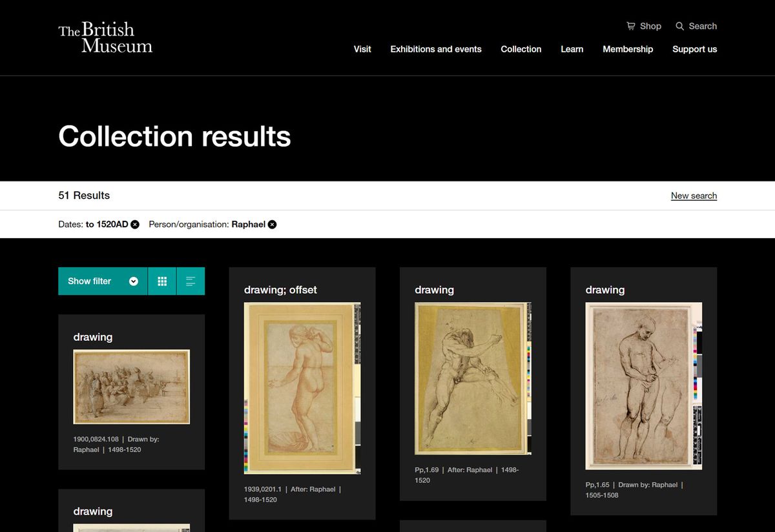
Task: Go to the Support us page
Action: 694,49
